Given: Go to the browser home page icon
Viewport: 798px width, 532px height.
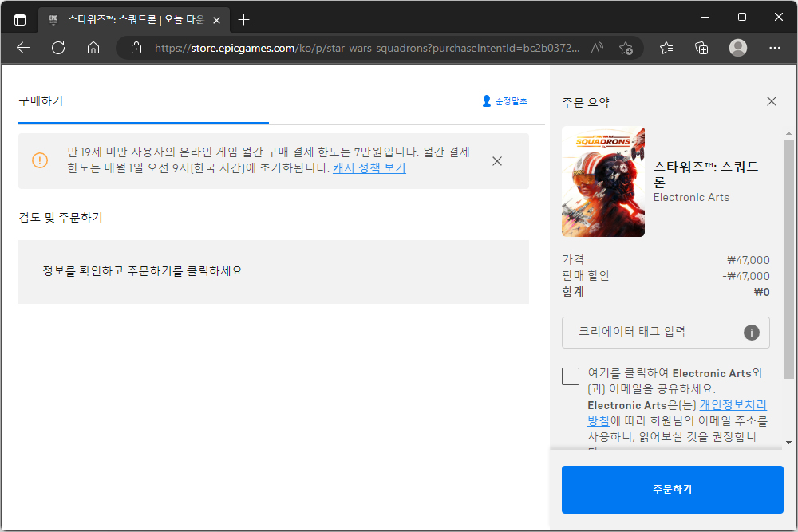Looking at the screenshot, I should click(x=93, y=48).
